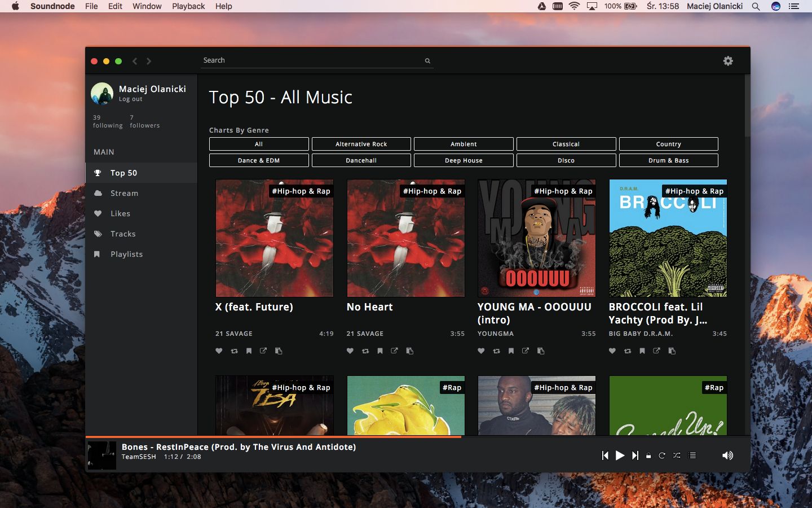Add BROCCOLI track to playlist
Image resolution: width=812 pixels, height=508 pixels.
click(x=642, y=351)
